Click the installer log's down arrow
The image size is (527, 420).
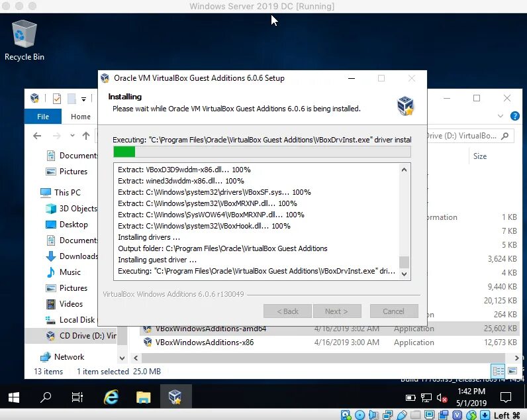coord(404,274)
